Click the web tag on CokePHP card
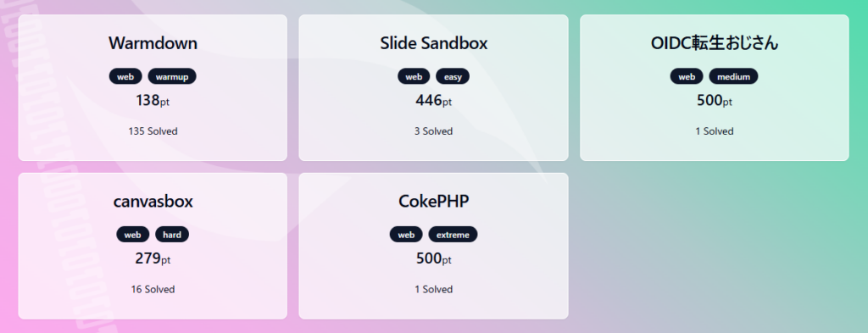The height and width of the screenshot is (333, 868). click(x=406, y=235)
